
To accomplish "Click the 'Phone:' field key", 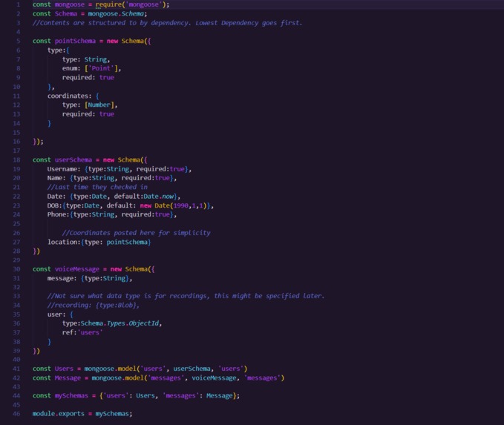I will (x=58, y=214).
